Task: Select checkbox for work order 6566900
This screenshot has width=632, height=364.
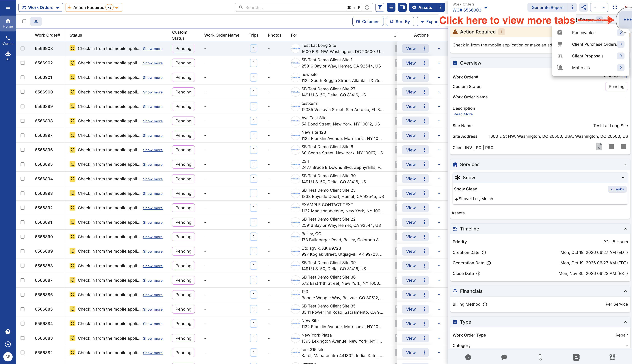Action: click(23, 92)
